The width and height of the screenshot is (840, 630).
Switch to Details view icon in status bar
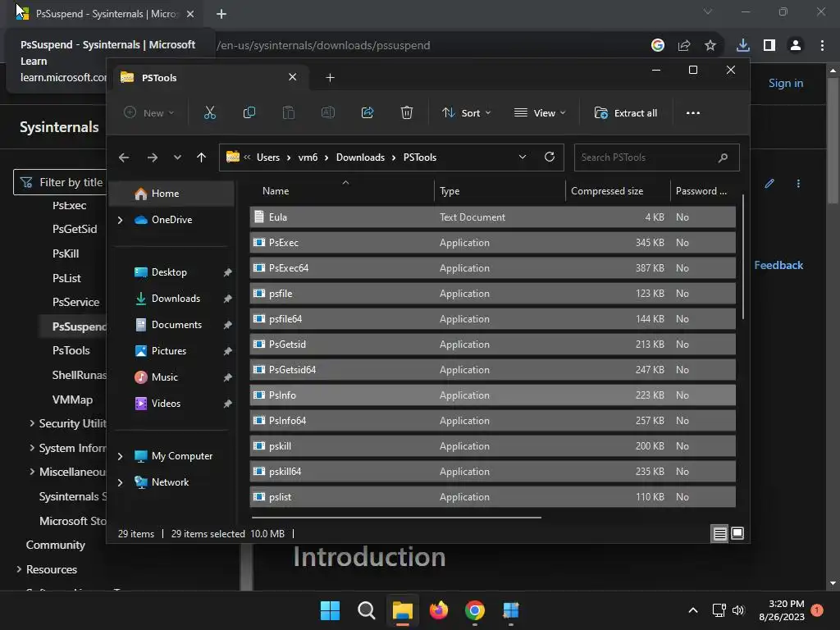[719, 533]
